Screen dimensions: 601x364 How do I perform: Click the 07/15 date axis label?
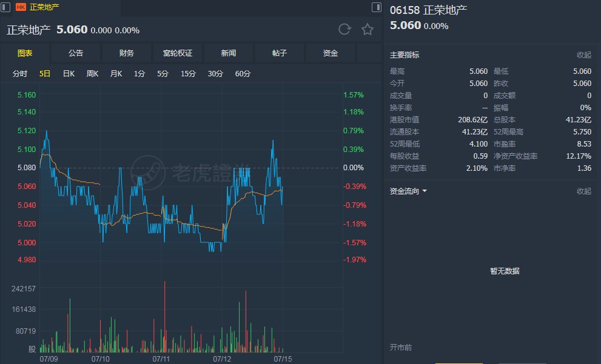pyautogui.click(x=283, y=359)
